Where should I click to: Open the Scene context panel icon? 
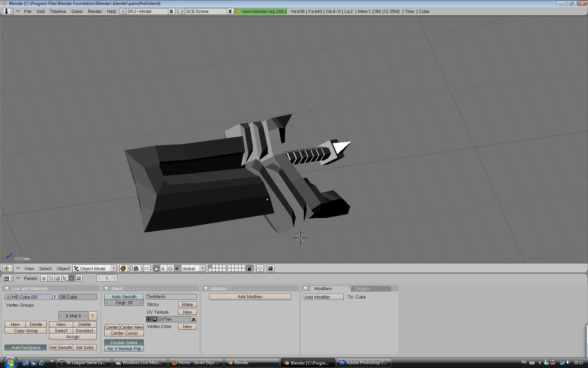(x=79, y=278)
